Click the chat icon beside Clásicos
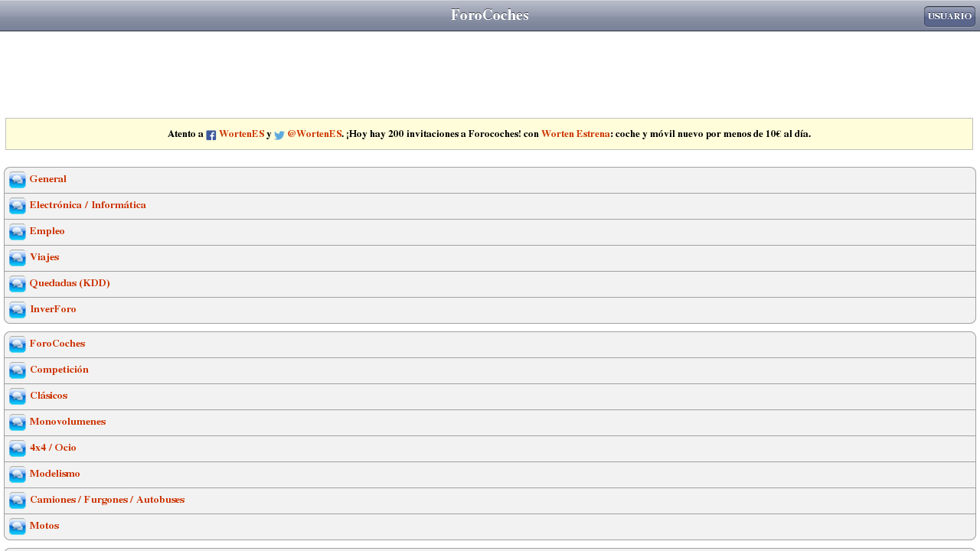Image resolution: width=980 pixels, height=551 pixels. click(18, 397)
